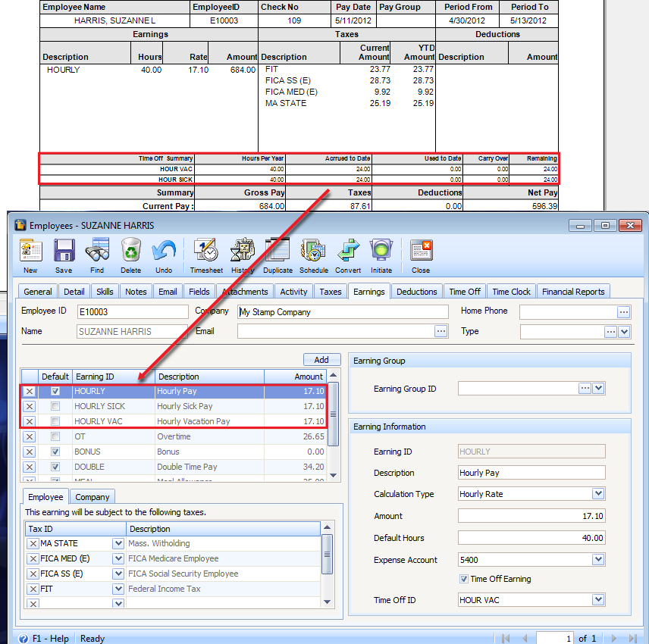
Task: Remove the HOURLY earning row
Action: tap(30, 391)
